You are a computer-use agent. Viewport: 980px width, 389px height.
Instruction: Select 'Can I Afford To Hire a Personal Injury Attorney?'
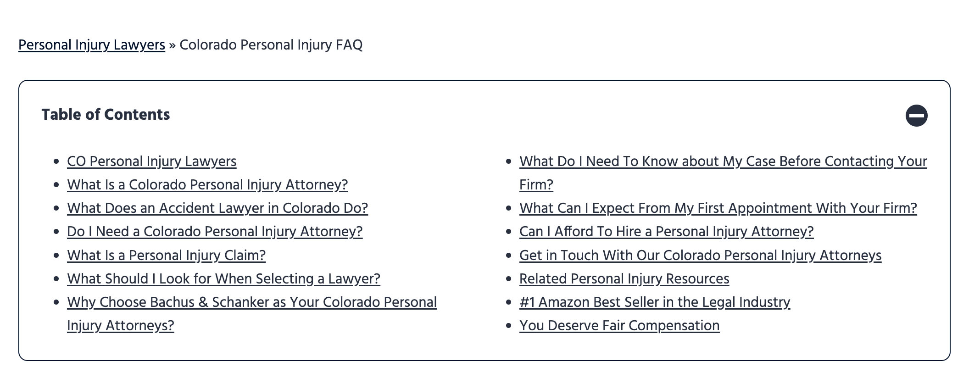(666, 232)
